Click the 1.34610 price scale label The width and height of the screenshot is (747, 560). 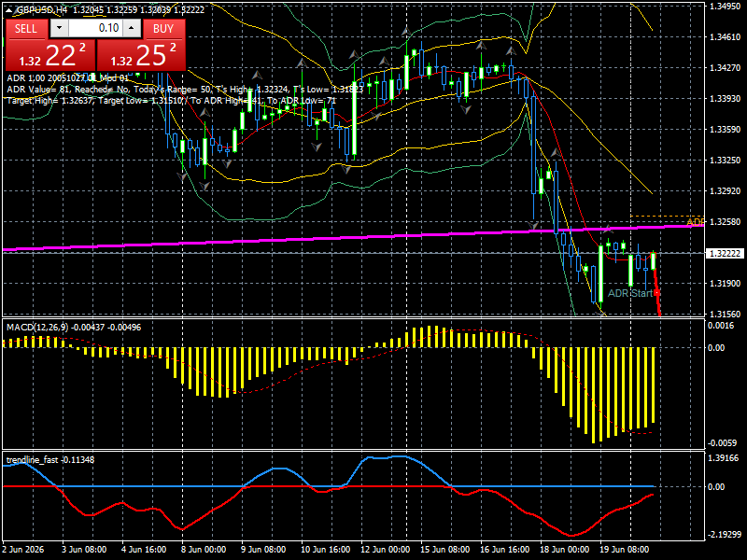click(x=725, y=36)
